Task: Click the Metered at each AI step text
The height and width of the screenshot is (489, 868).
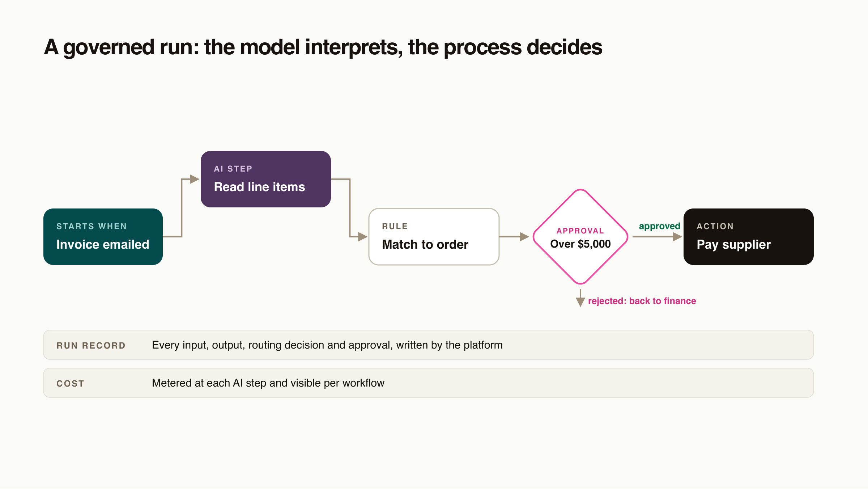Action: click(x=268, y=383)
